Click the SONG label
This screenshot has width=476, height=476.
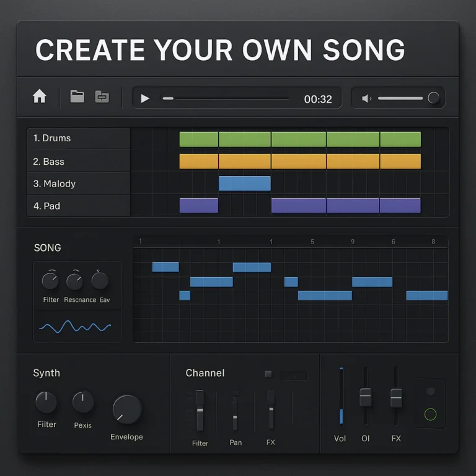point(47,248)
